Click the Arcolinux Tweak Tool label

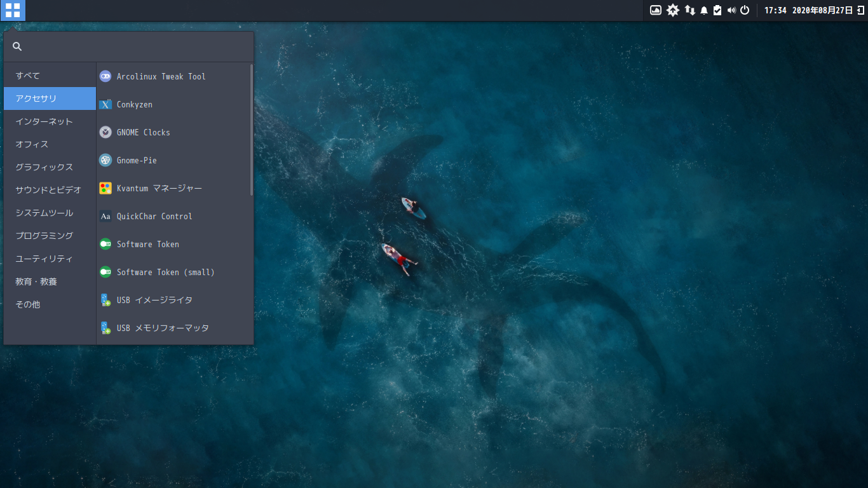pos(161,76)
